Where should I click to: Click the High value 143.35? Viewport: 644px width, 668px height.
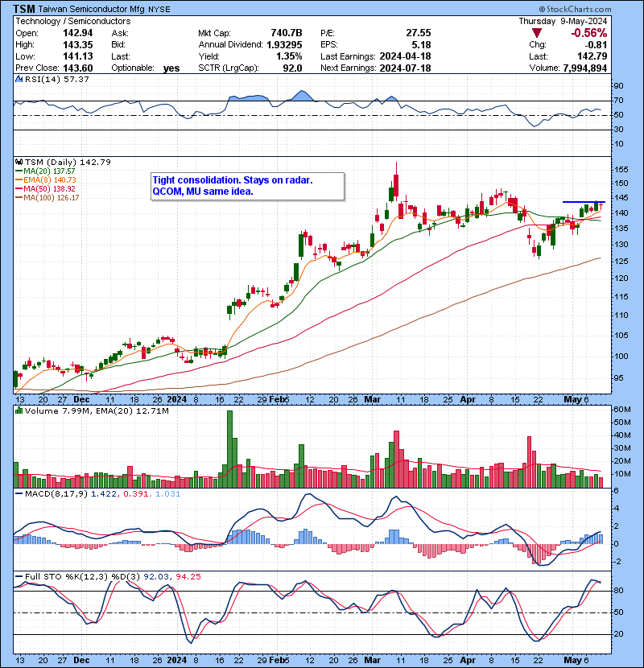[77, 44]
